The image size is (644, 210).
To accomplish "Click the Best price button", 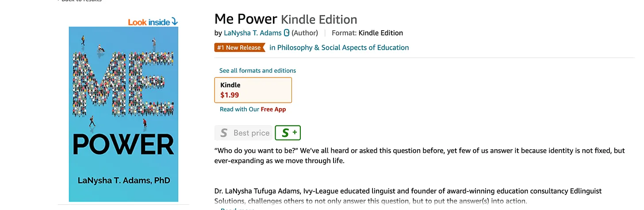I will coord(243,133).
